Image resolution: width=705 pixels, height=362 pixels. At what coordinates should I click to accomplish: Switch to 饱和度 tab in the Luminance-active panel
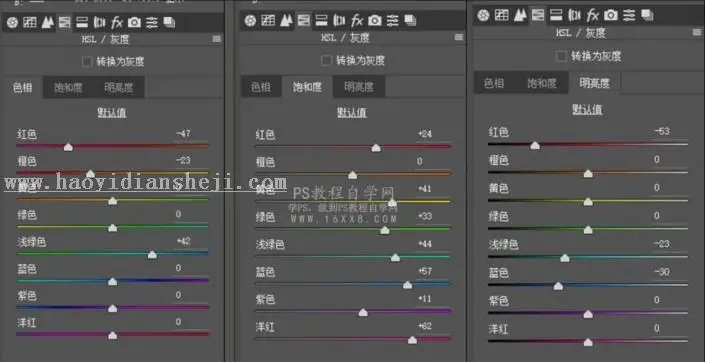tap(542, 83)
